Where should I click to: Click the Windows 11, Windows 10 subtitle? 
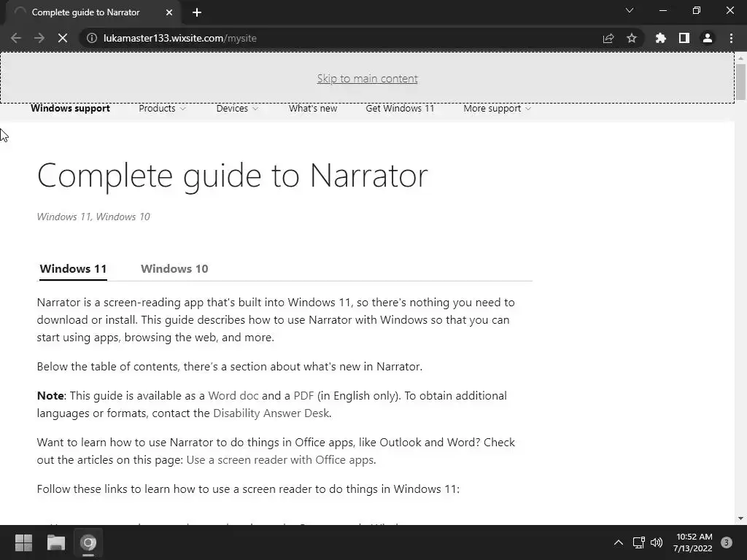tap(93, 217)
